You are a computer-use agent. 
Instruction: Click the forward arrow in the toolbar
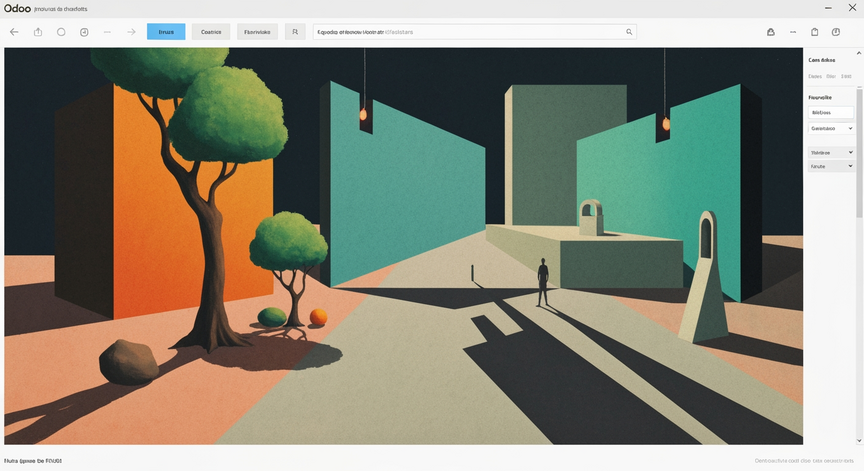(x=131, y=32)
